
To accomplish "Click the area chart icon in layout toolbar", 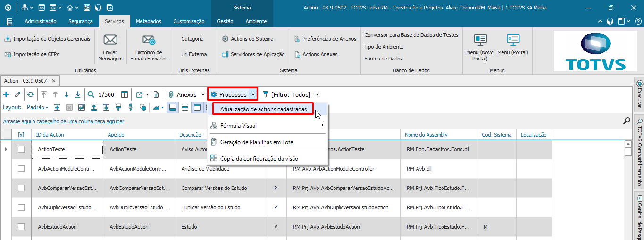I will pyautogui.click(x=156, y=107).
